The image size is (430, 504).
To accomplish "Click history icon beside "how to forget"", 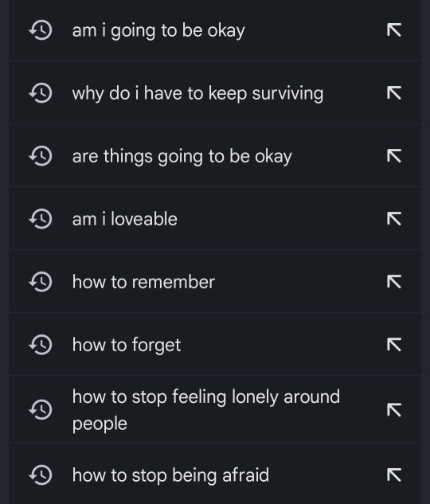I will (41, 346).
